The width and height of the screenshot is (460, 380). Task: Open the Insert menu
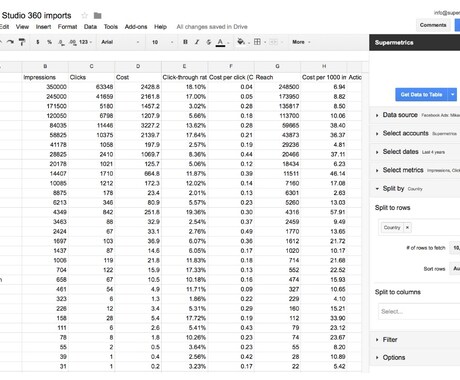(43, 27)
